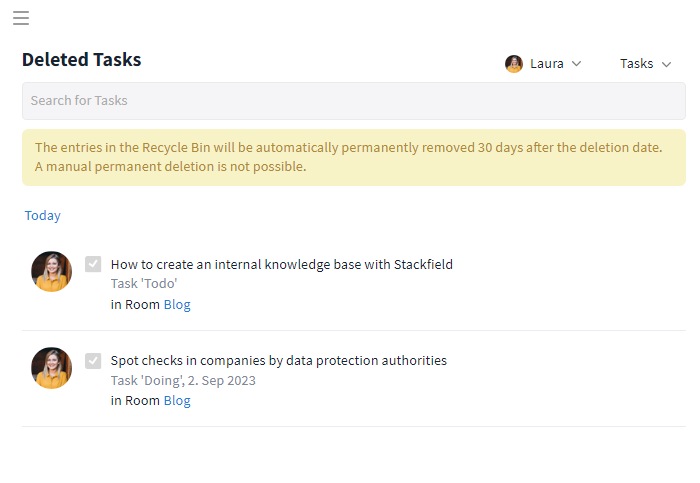Screen dimensions: 700x483
Task: Open Blog room link under Spot checks task
Action: pyautogui.click(x=177, y=400)
